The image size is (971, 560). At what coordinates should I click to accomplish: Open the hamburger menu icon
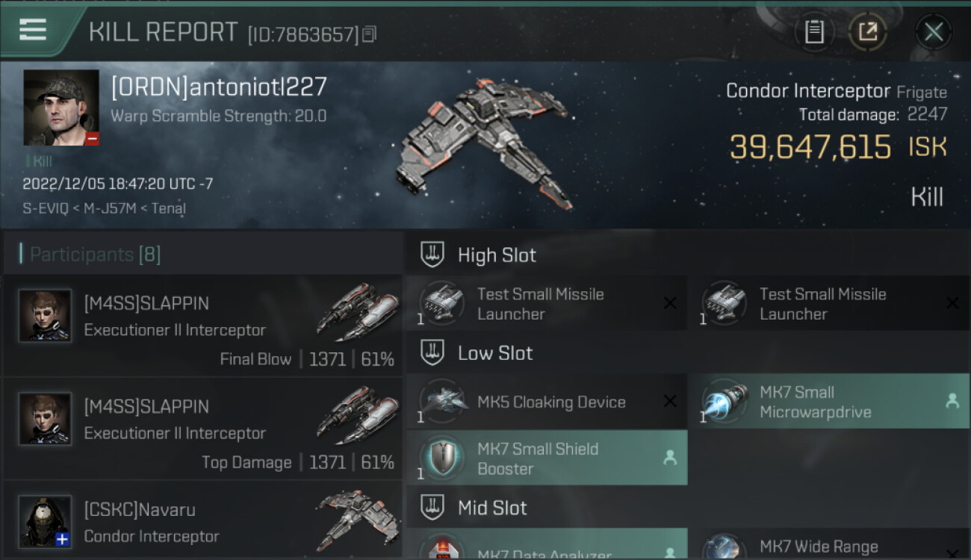point(33,30)
